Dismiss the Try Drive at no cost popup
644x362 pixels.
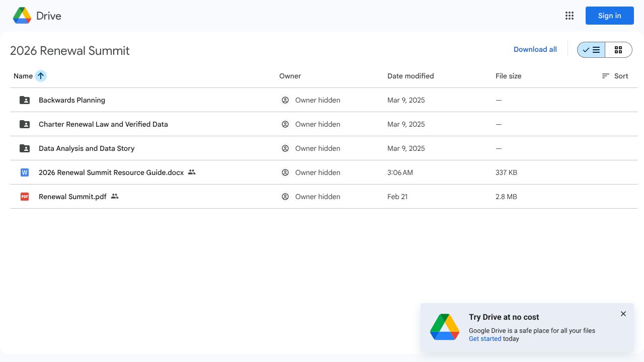click(623, 314)
